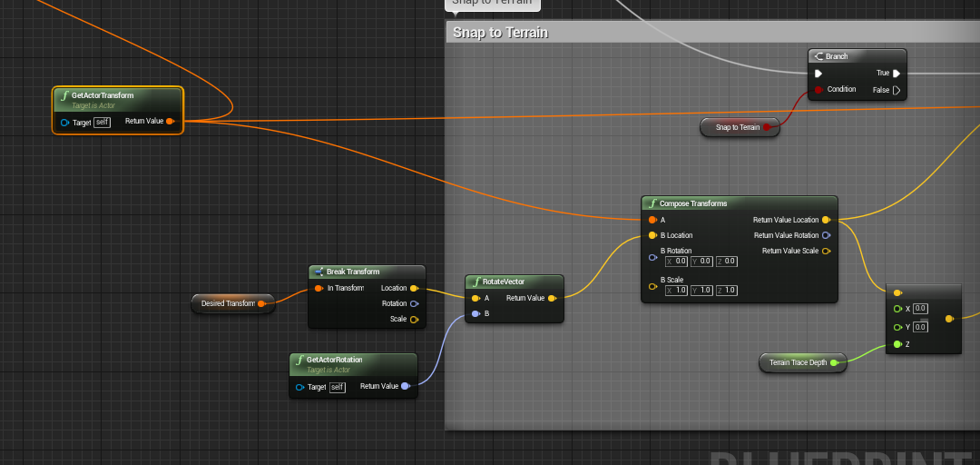Select Snap to Terrain variable node

740,127
